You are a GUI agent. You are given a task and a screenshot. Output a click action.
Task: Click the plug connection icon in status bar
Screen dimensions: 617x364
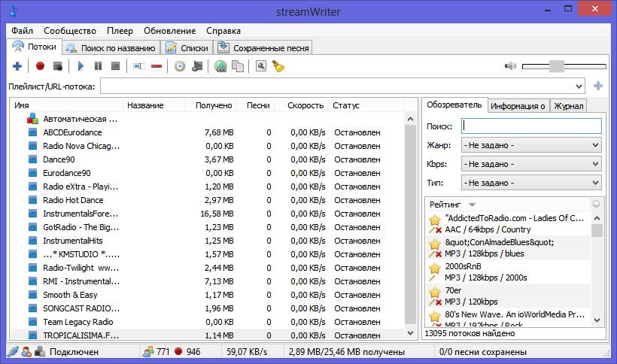click(x=13, y=351)
